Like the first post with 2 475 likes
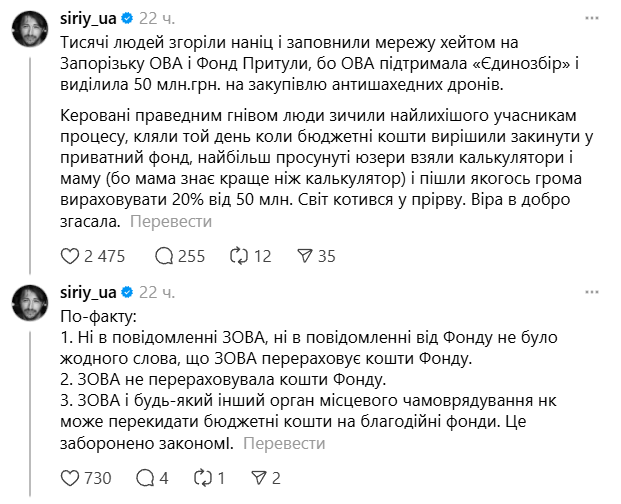Screen dimensions: 621x504 coord(70,256)
